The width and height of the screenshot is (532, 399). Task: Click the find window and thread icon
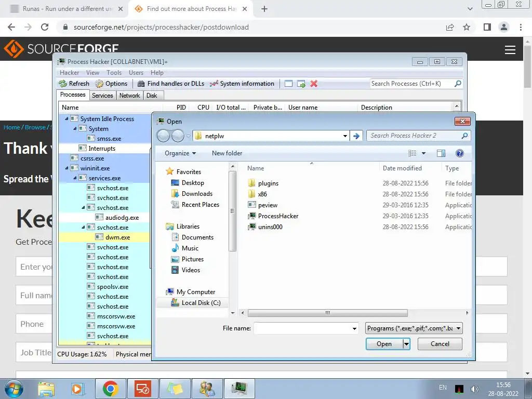click(x=301, y=84)
